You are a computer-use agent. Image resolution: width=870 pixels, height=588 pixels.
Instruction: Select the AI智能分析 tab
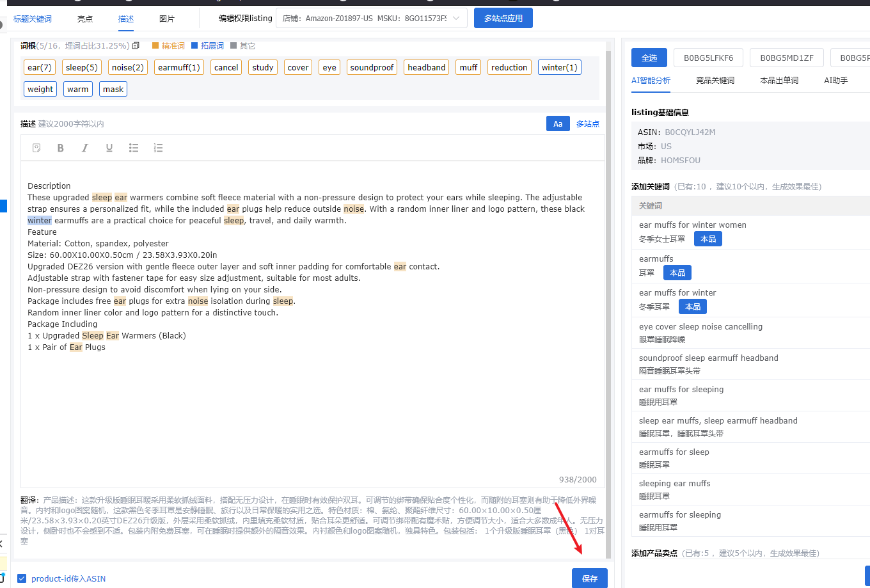pyautogui.click(x=651, y=81)
